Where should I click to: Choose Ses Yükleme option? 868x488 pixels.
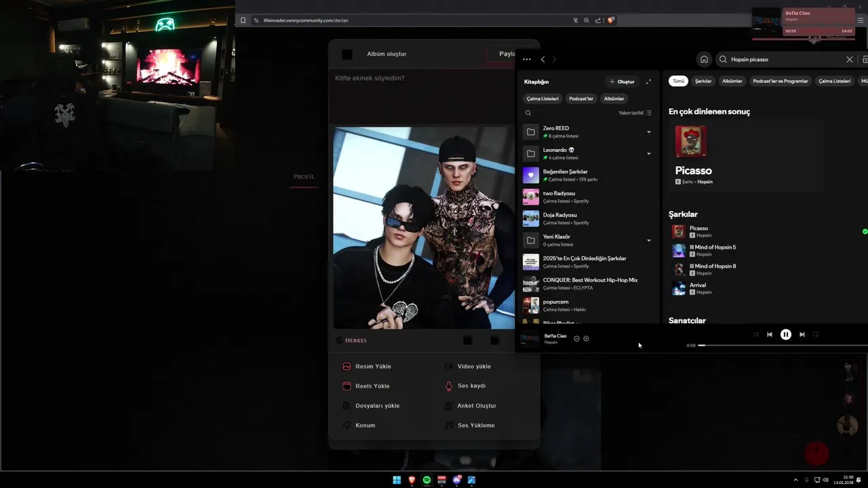click(469, 425)
